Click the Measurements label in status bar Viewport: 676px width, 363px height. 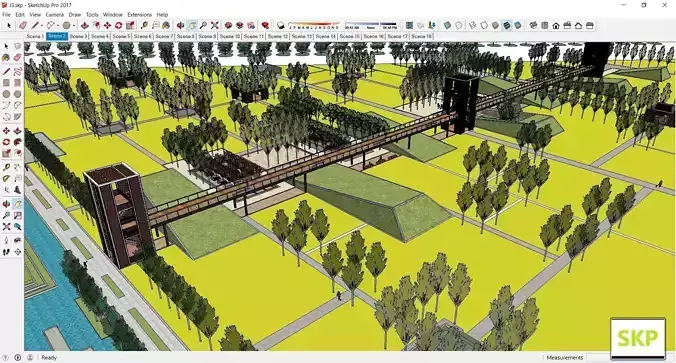565,357
